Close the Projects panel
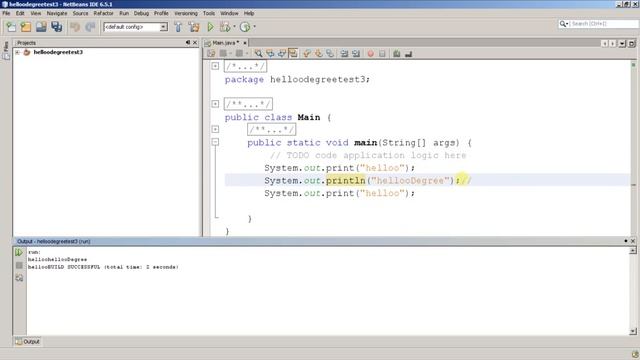 195,42
